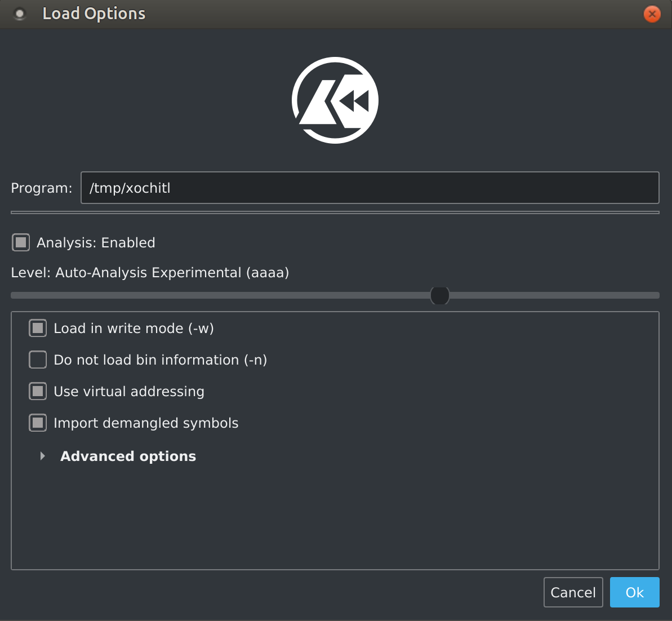
Task: Click the Cutter logo image
Action: [335, 100]
